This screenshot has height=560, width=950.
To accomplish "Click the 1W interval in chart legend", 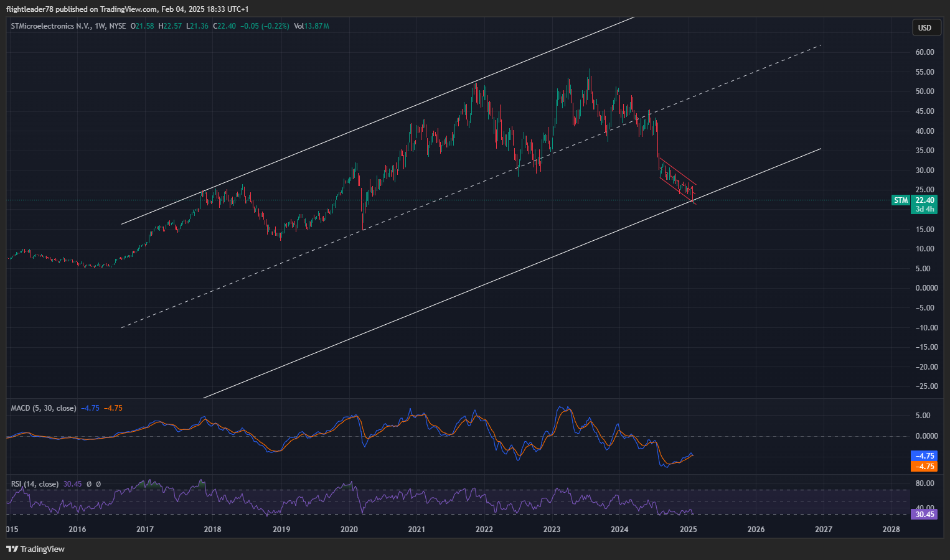I will [x=100, y=26].
